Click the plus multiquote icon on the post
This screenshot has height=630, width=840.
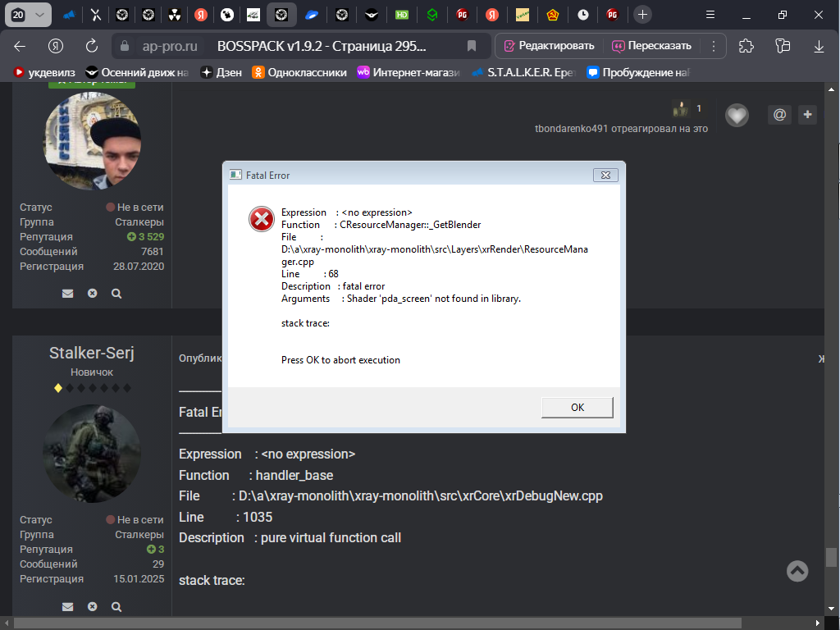click(807, 114)
